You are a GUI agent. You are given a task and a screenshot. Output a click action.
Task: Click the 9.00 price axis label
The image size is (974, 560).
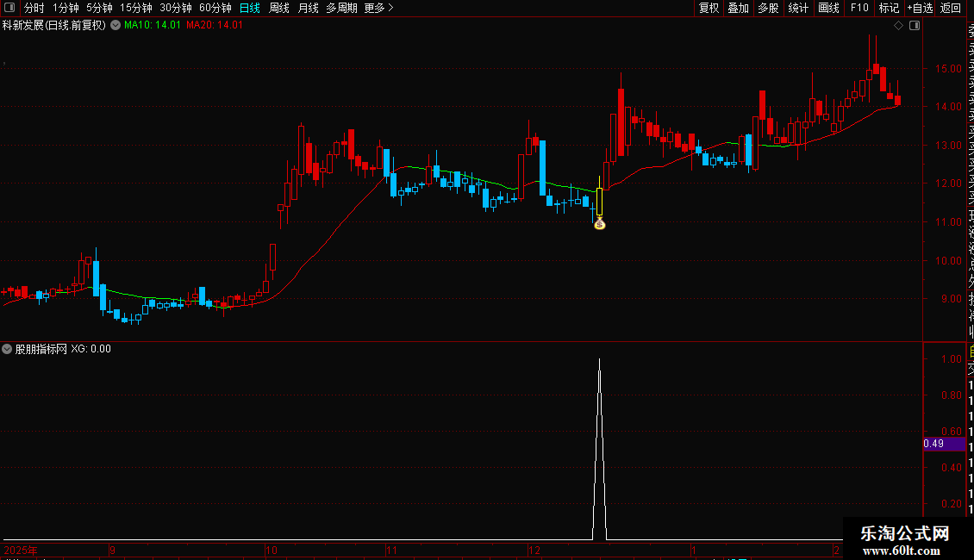pyautogui.click(x=951, y=299)
